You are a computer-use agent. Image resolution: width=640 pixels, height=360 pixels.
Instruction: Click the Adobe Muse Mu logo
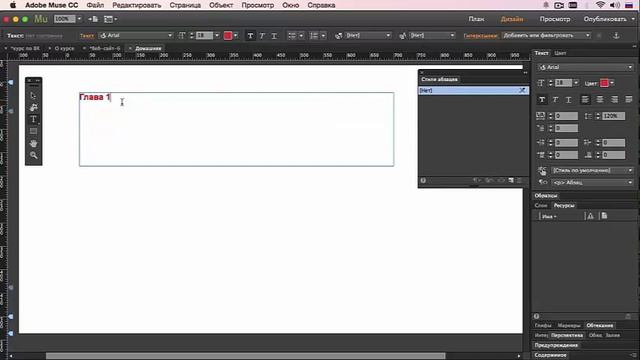(x=41, y=19)
